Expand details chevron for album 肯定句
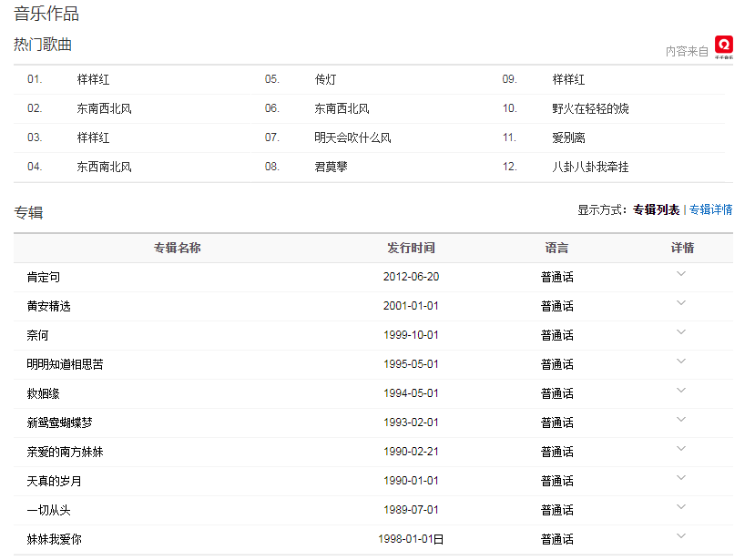Screen dimensions: 755x560 [x=681, y=274]
